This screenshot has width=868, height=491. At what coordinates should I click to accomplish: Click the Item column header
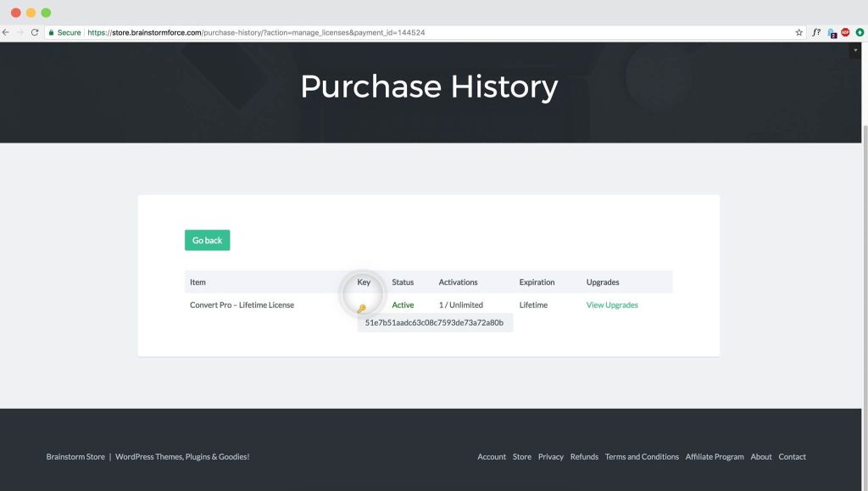(x=198, y=282)
